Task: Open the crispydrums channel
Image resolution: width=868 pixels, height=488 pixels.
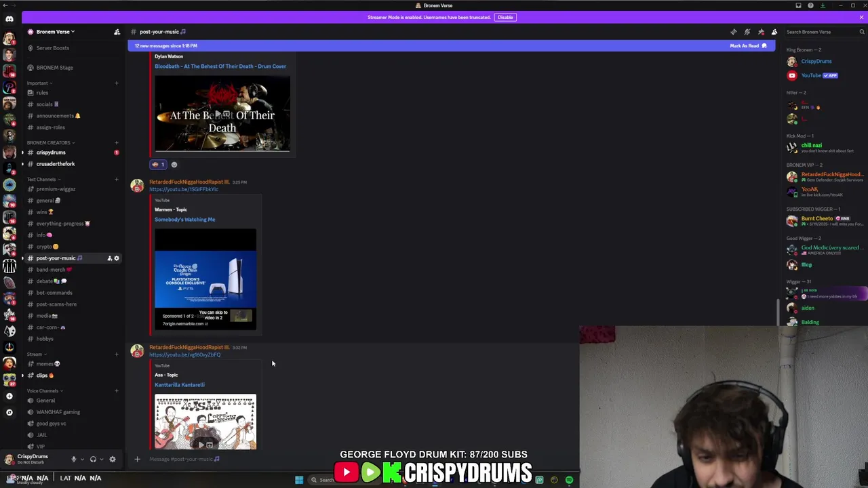Action: point(51,152)
